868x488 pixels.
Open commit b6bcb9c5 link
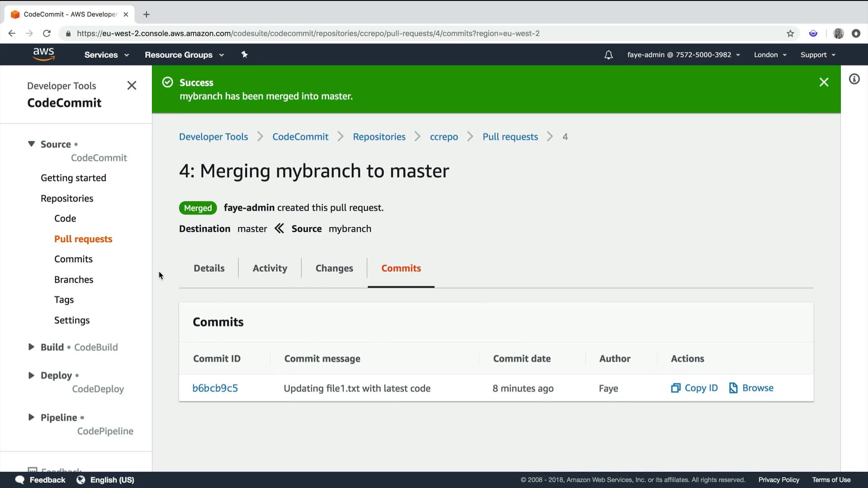coord(215,388)
